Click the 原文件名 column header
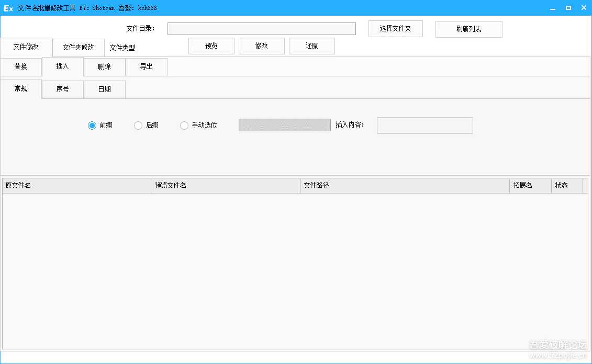Image resolution: width=592 pixels, height=364 pixels. click(x=76, y=185)
